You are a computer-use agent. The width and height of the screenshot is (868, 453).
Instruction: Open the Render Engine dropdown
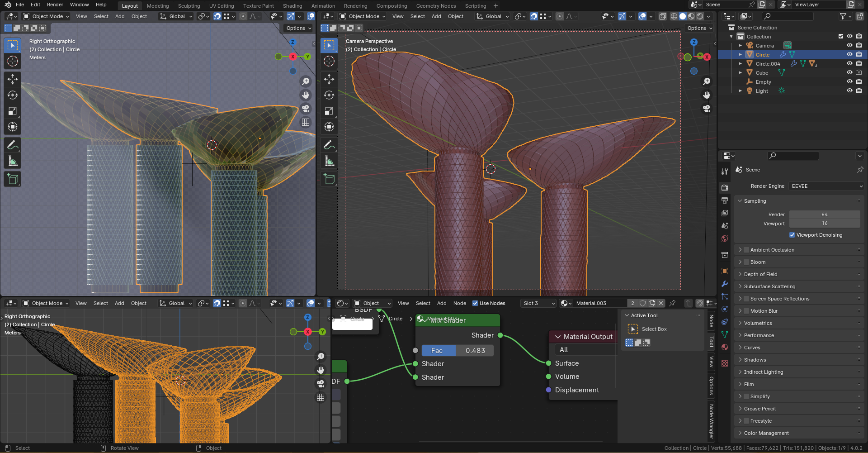click(x=826, y=186)
